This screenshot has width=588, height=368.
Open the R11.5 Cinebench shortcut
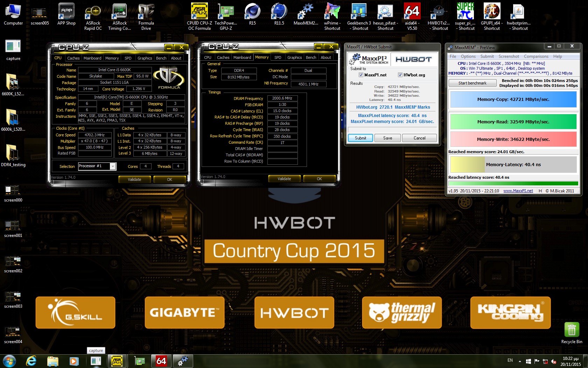click(279, 15)
